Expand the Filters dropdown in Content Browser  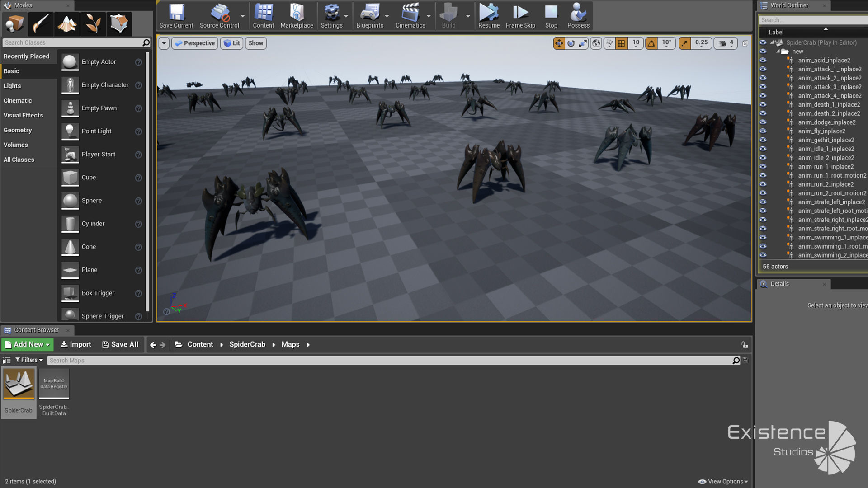(29, 360)
